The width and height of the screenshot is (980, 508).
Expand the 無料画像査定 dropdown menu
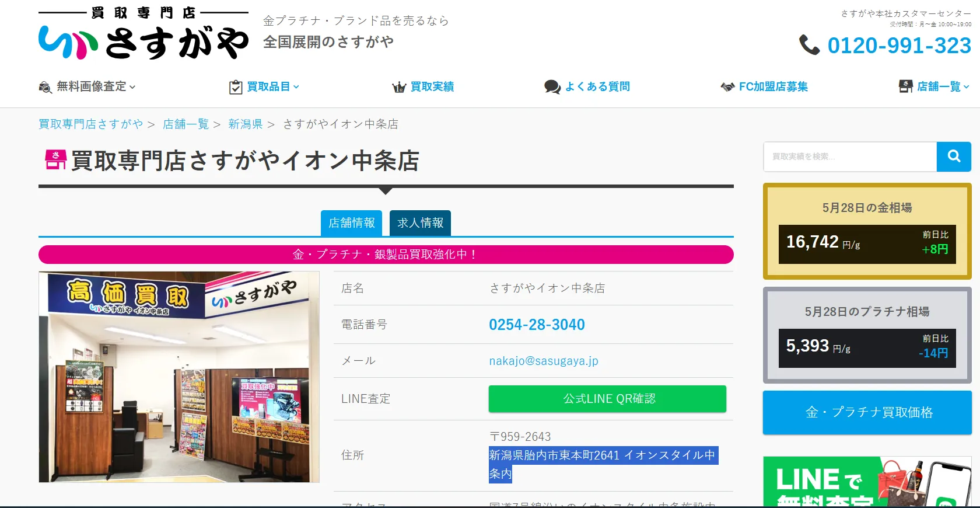(x=132, y=87)
